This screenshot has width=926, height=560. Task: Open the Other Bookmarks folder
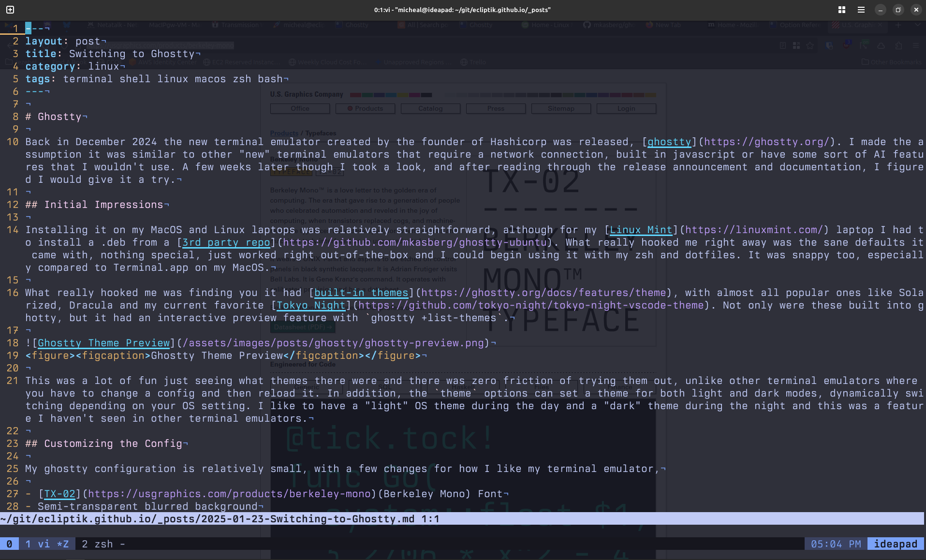point(891,62)
